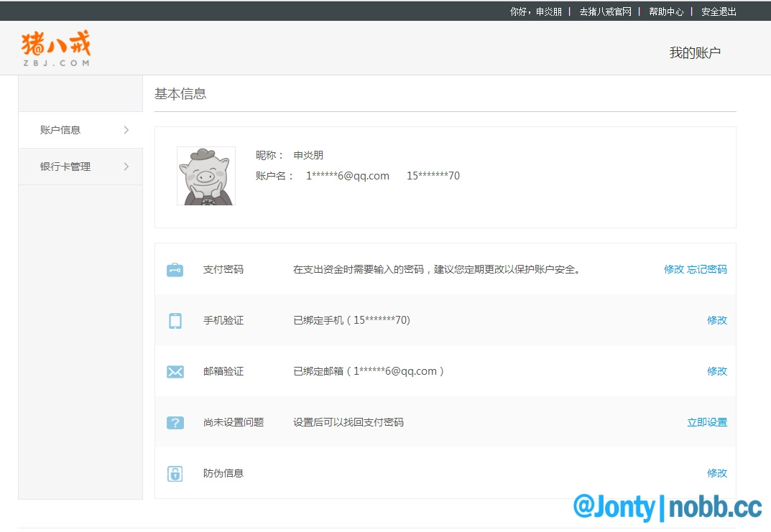Click the 猪八戒 ZBJ.COM logo

point(56,48)
